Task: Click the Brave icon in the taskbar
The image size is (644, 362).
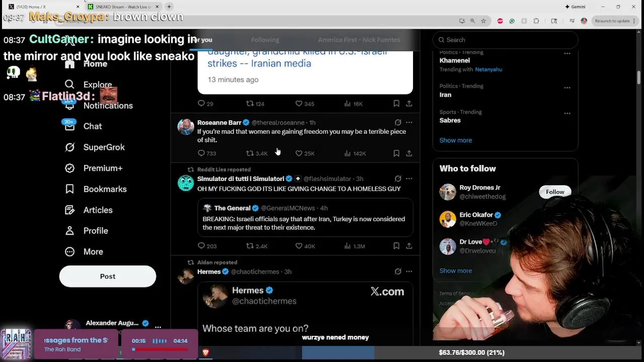Action: pyautogui.click(x=206, y=352)
